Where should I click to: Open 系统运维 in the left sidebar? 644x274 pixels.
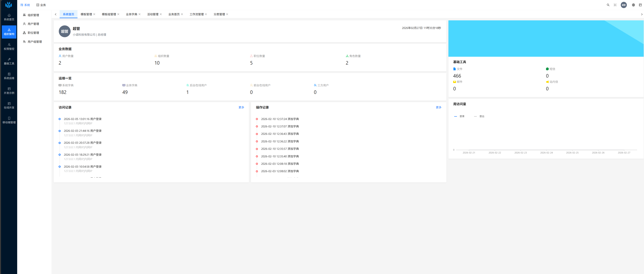(x=9, y=76)
